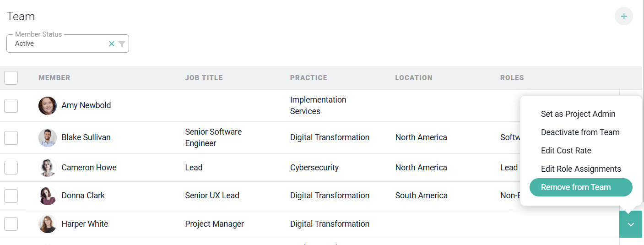This screenshot has width=644, height=245.
Task: Click the add team member plus icon
Action: pyautogui.click(x=623, y=16)
